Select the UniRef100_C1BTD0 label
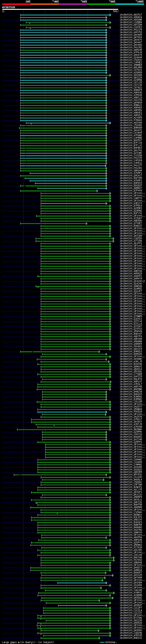This screenshot has width=146, height=644. tap(131, 238)
